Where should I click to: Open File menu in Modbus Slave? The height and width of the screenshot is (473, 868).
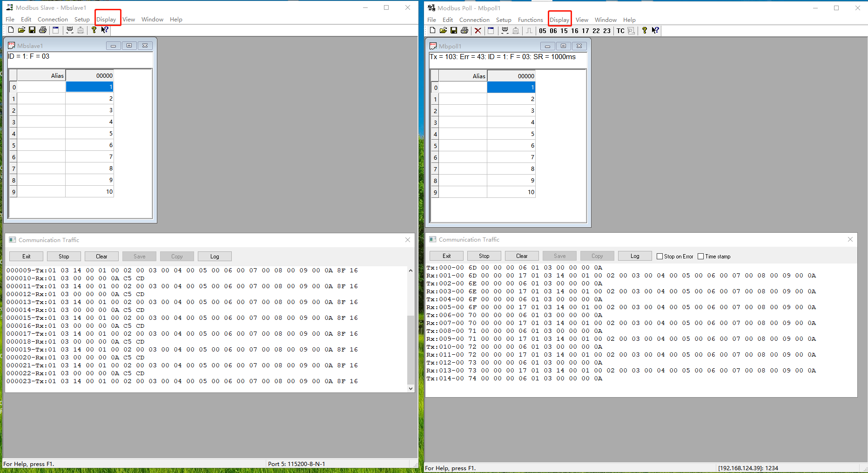click(x=10, y=20)
